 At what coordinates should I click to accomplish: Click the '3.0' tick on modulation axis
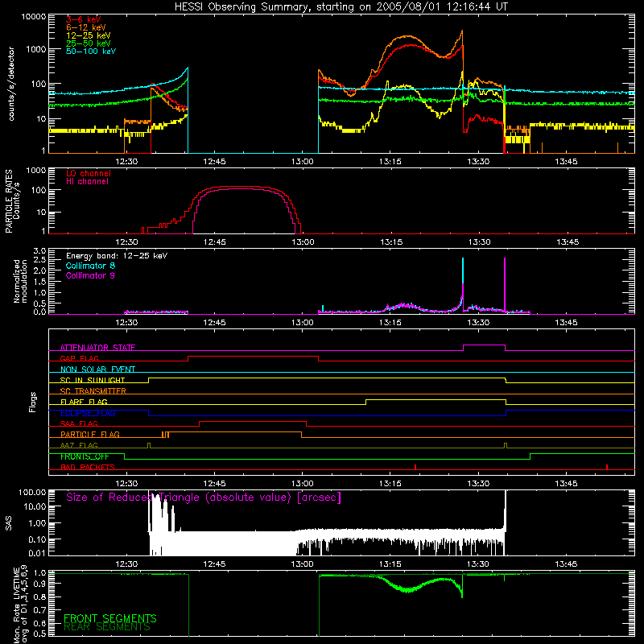39,251
